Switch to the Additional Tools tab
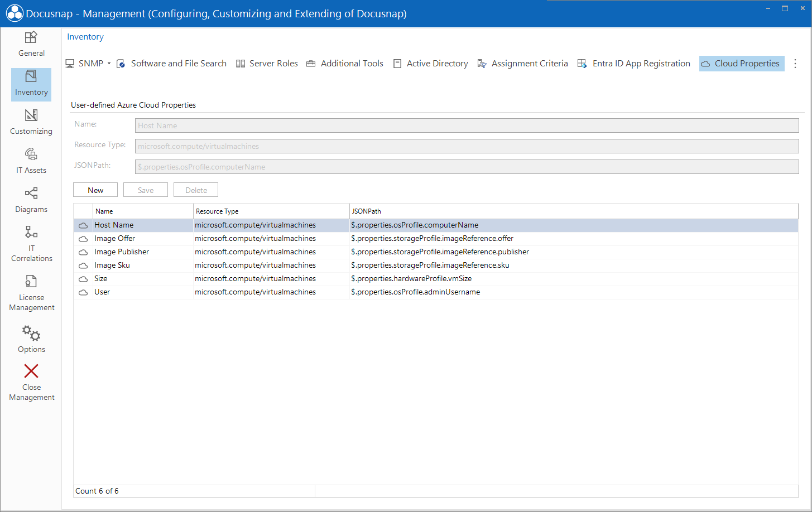812x512 pixels. coord(352,64)
